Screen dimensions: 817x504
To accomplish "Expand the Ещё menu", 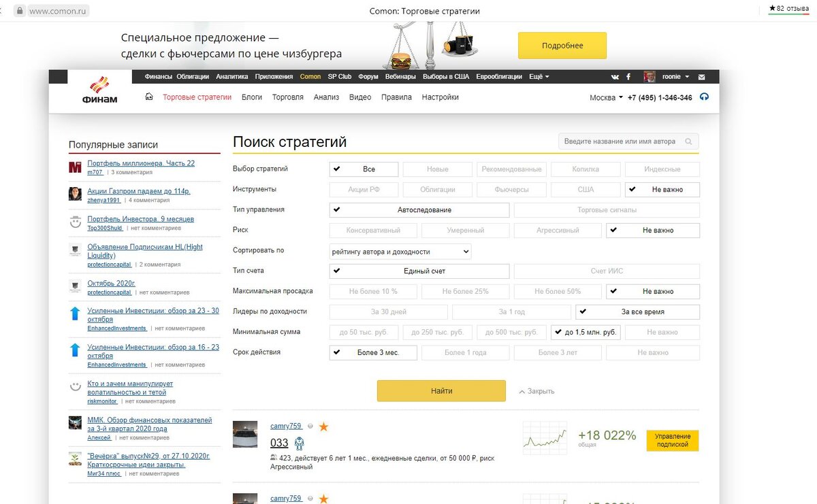I will (539, 77).
